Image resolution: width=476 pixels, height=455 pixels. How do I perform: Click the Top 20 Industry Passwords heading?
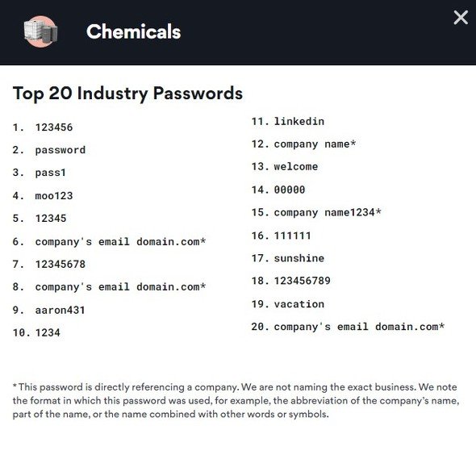127,94
